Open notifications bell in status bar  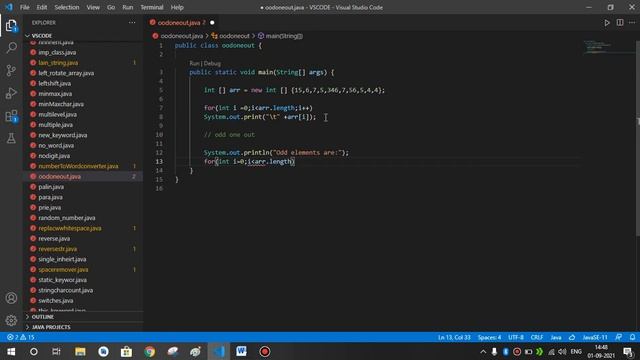(632, 337)
